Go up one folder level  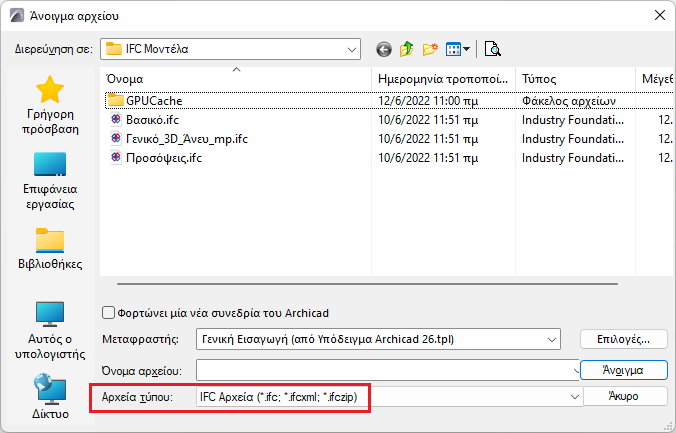(406, 49)
